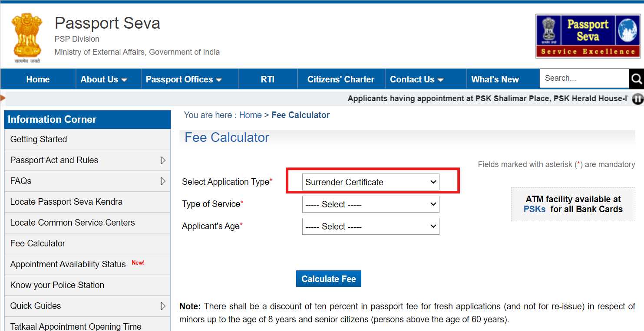Pause the scrolling news ticker
The height and width of the screenshot is (331, 644).
637,99
